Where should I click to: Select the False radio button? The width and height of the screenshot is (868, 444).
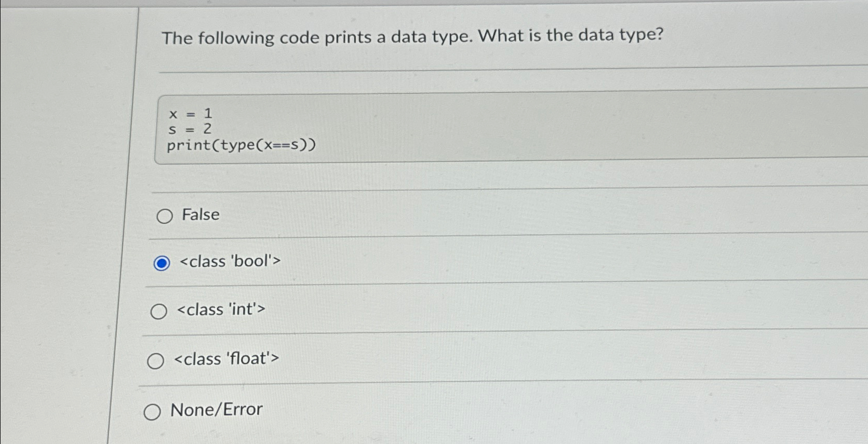(x=165, y=216)
